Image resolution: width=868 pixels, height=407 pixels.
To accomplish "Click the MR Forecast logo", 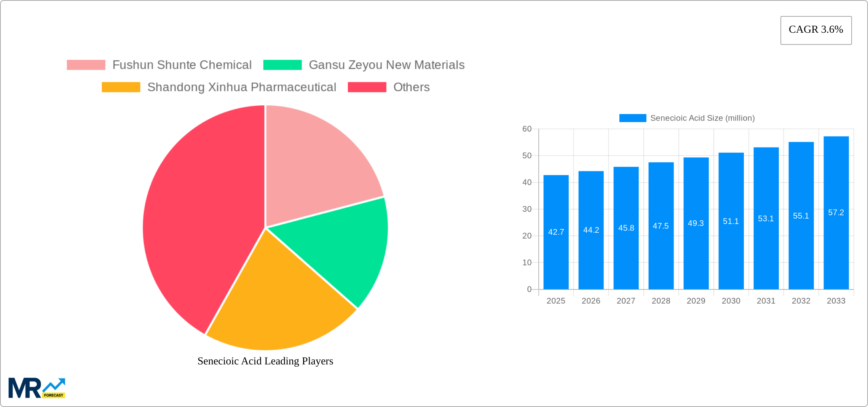I will point(37,387).
